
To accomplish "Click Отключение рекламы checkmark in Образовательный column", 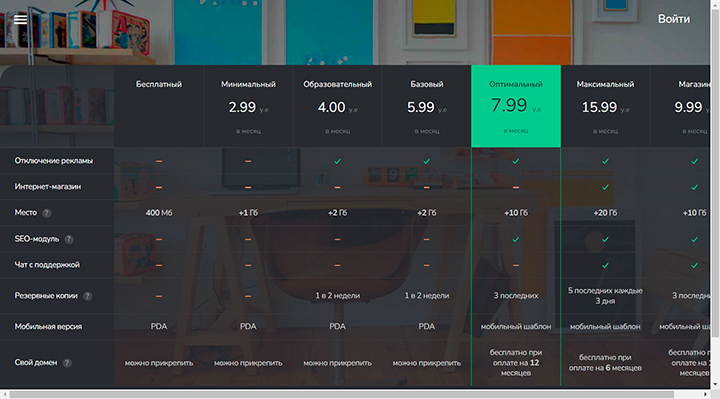I will tap(338, 161).
